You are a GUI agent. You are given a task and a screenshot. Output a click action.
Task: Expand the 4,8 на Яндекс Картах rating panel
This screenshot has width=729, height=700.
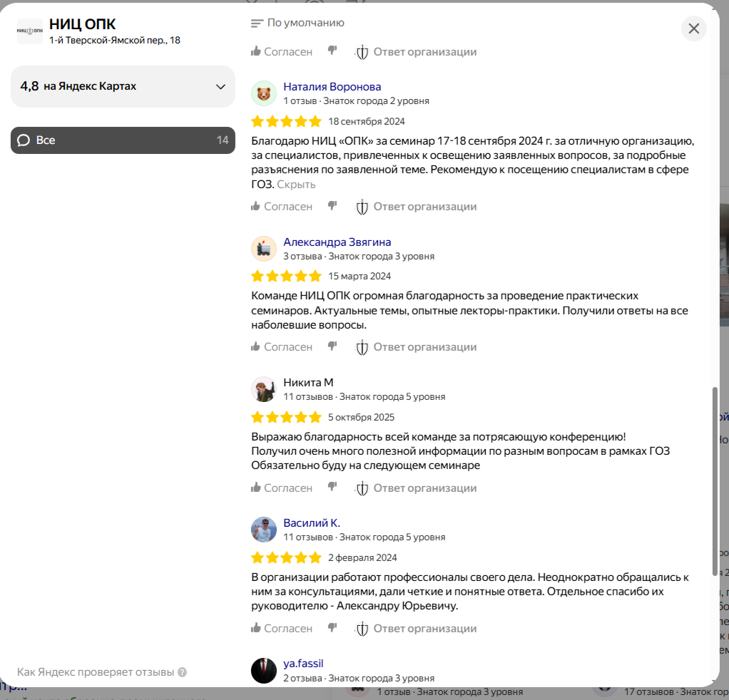pos(123,86)
